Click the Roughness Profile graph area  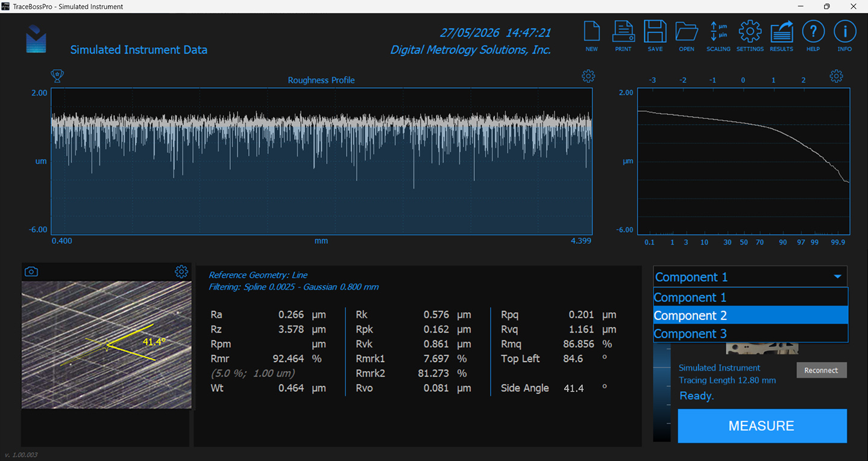[x=321, y=162]
